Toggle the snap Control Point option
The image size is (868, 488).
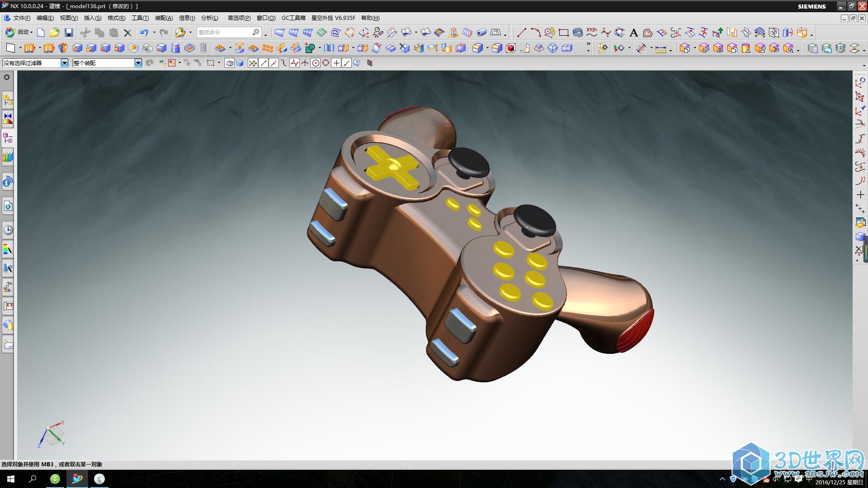tap(284, 63)
